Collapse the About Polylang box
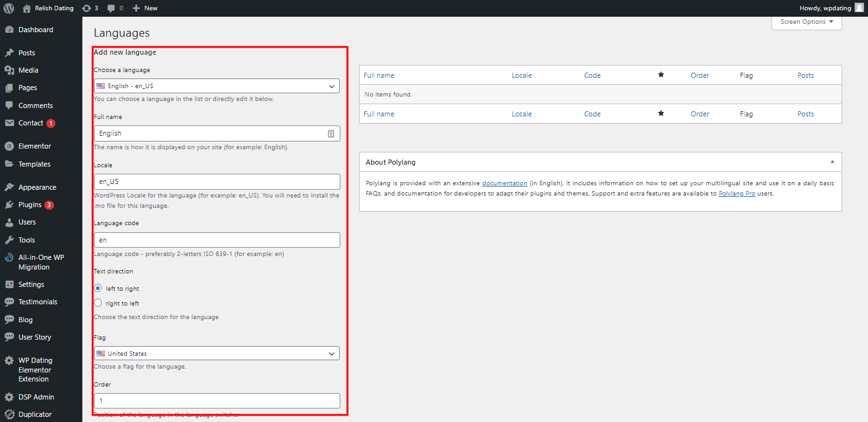 (832, 161)
